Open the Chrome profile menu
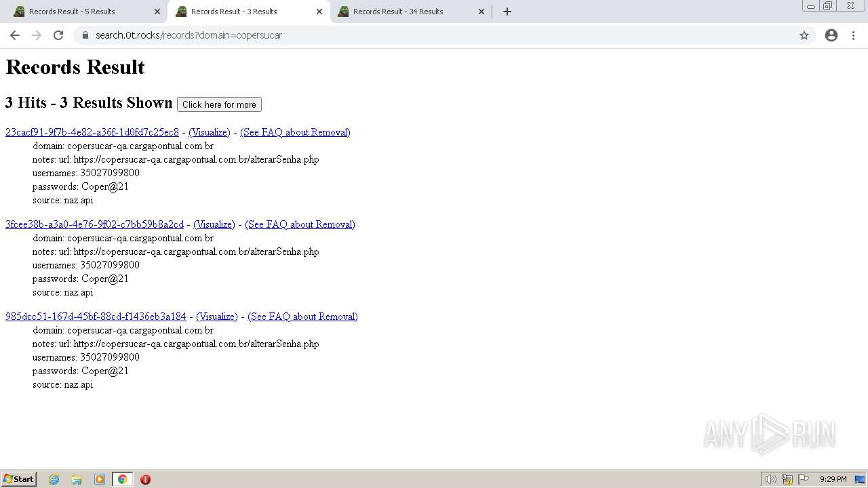The height and width of the screenshot is (488, 868). click(x=831, y=35)
